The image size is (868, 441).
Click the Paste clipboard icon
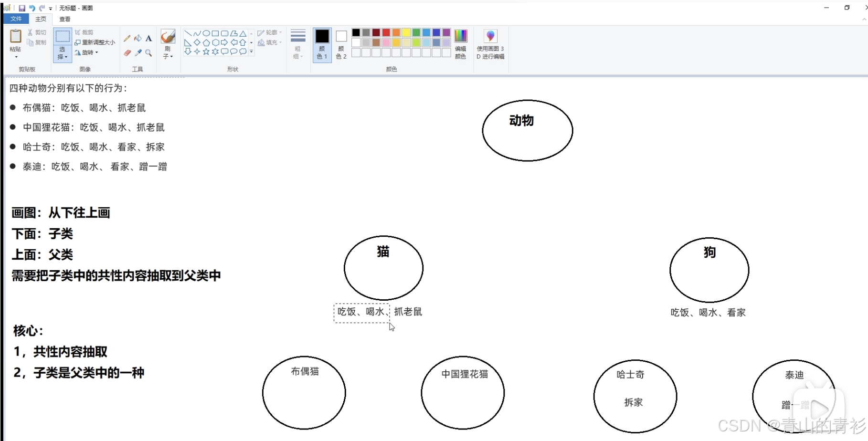coord(16,36)
